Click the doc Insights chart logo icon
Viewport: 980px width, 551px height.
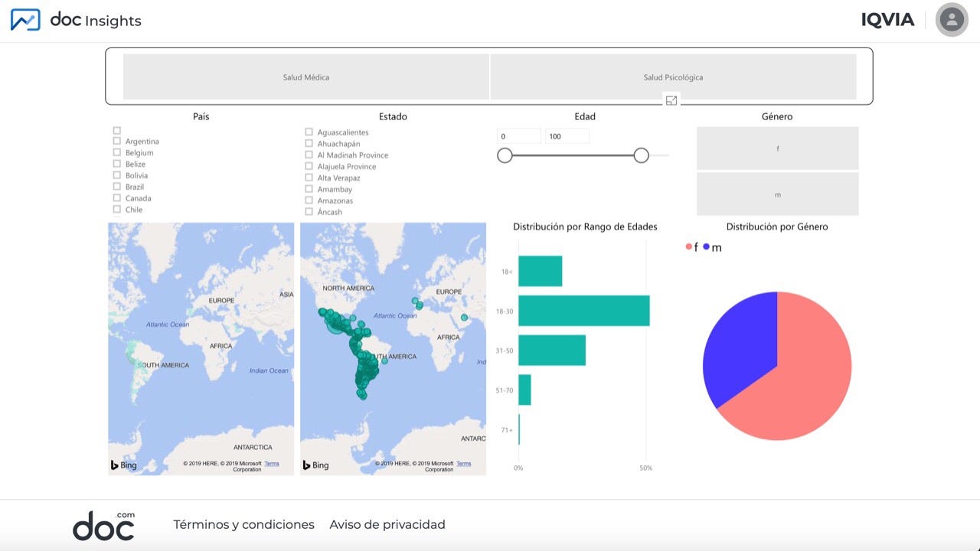point(25,20)
